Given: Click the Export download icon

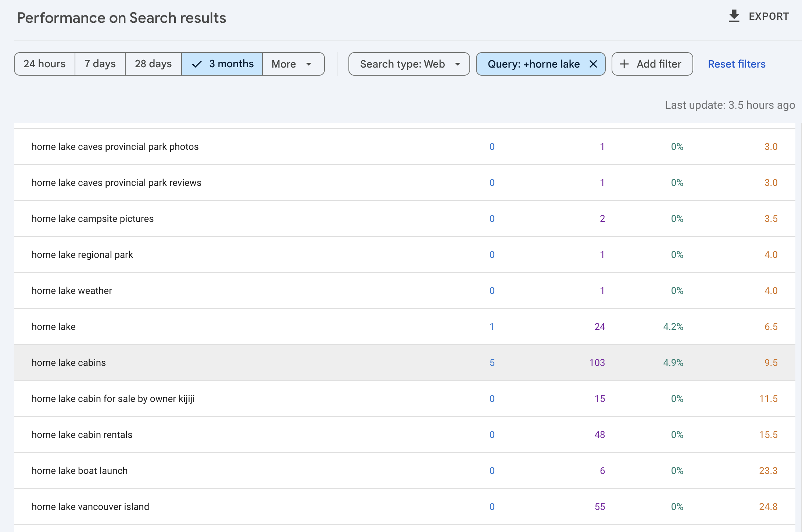Looking at the screenshot, I should (734, 16).
